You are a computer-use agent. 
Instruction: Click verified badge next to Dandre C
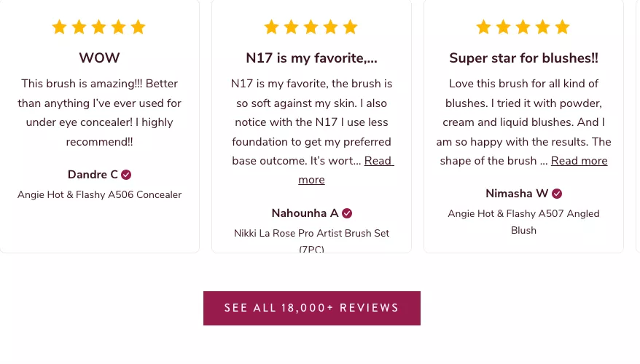click(126, 175)
